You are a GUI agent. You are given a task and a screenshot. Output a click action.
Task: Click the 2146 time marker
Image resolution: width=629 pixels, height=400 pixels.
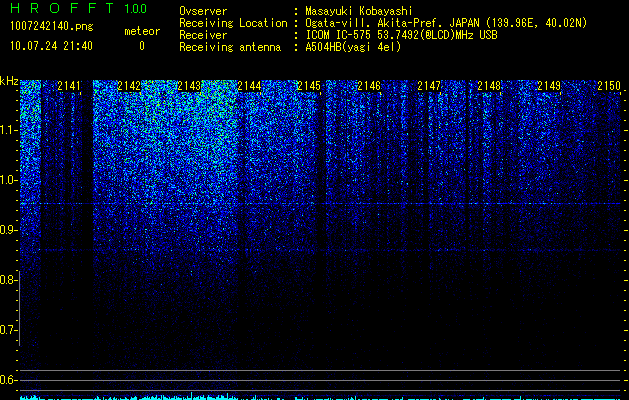369,86
